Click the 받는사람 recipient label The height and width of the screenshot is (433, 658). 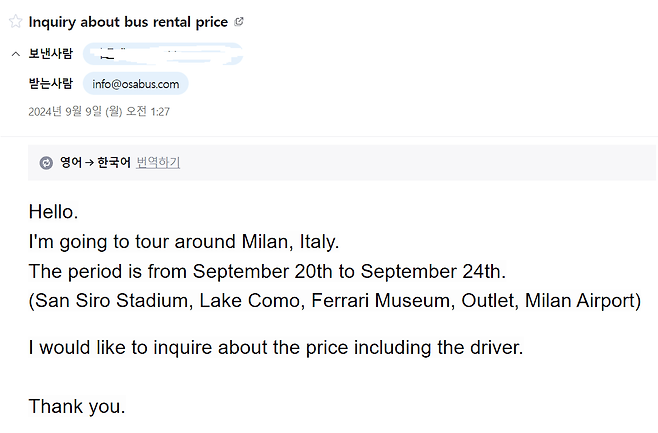[x=50, y=84]
